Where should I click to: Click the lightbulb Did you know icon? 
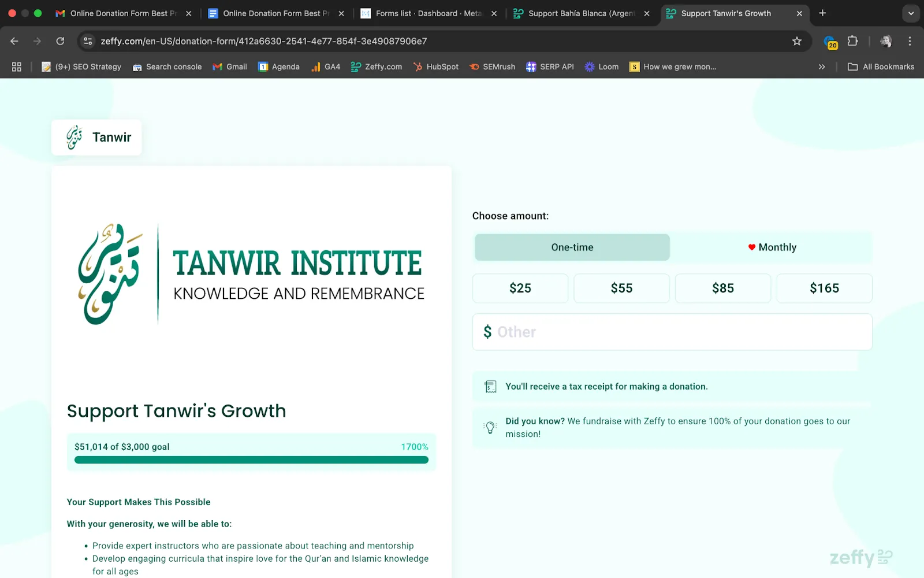490,428
